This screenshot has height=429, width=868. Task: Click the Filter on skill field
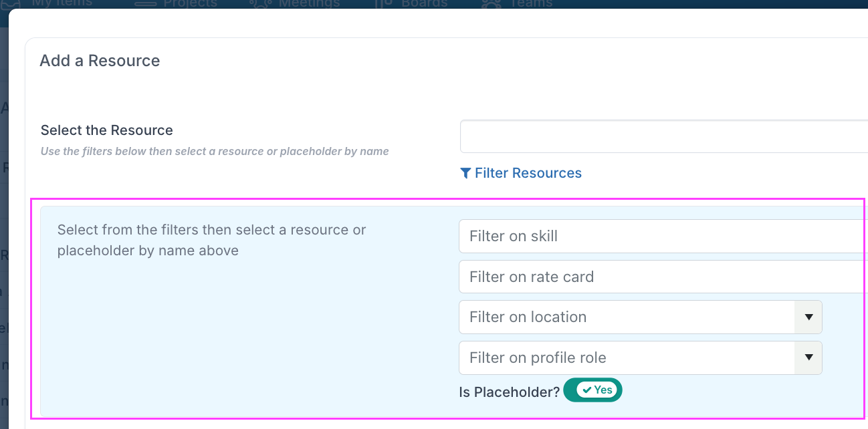pyautogui.click(x=663, y=237)
